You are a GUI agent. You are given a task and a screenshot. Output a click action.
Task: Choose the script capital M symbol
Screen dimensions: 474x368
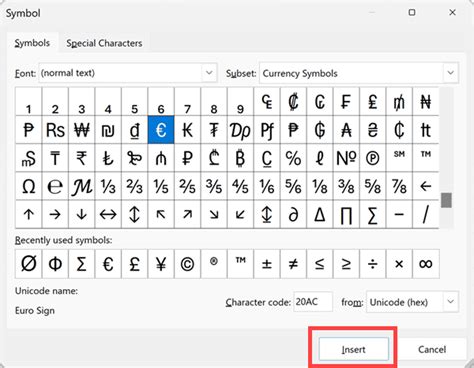tap(82, 186)
